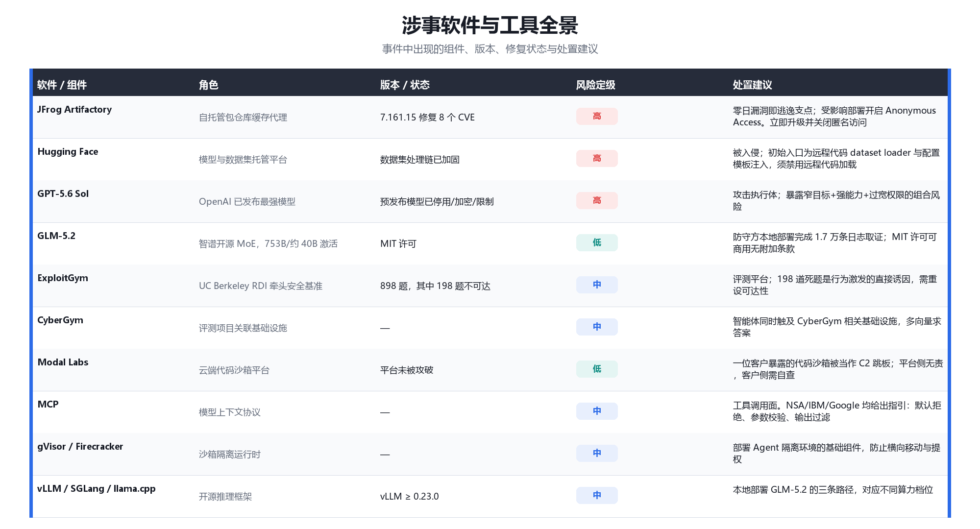The image size is (980, 529).
Task: Select the GLM-5.2 row name
Action: pyautogui.click(x=56, y=236)
